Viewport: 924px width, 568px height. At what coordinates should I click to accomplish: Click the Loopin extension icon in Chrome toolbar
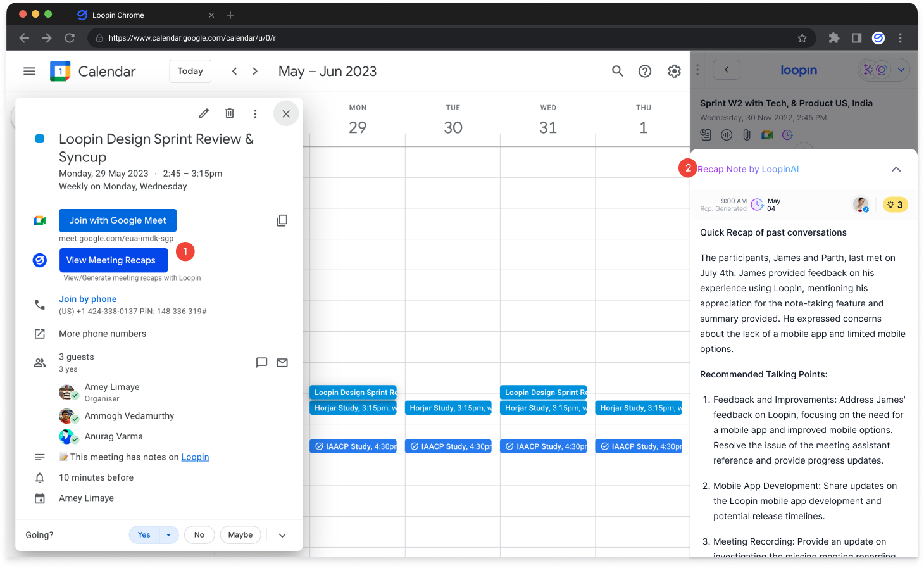pyautogui.click(x=878, y=38)
